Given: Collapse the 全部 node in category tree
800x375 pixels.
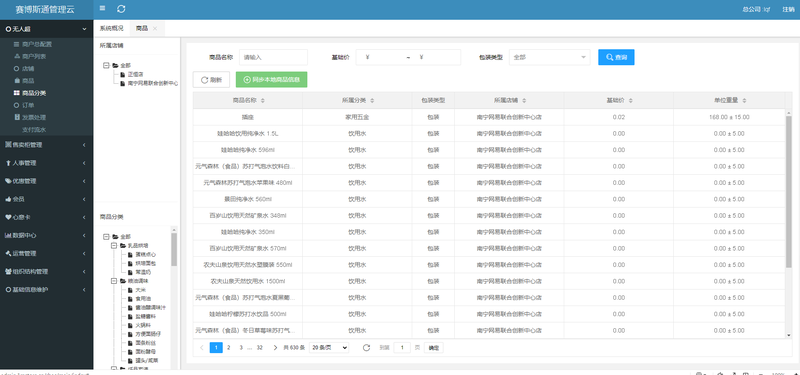Looking at the screenshot, I should point(106,237).
